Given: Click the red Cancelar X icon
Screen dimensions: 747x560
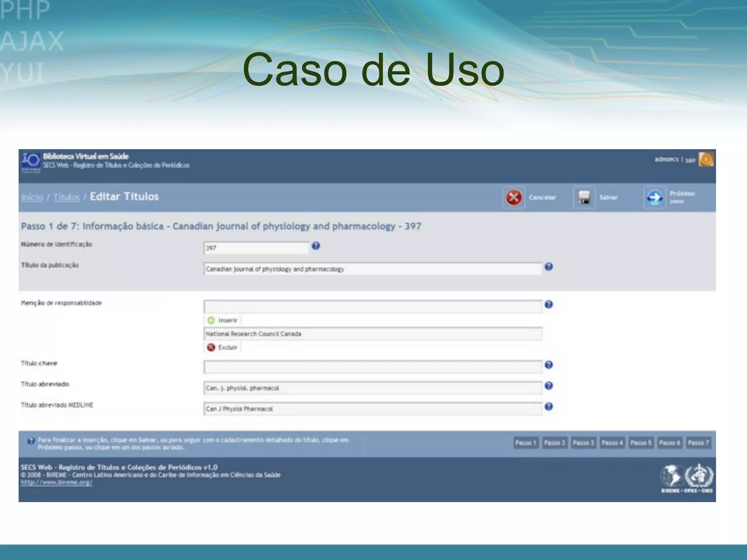Looking at the screenshot, I should click(514, 197).
